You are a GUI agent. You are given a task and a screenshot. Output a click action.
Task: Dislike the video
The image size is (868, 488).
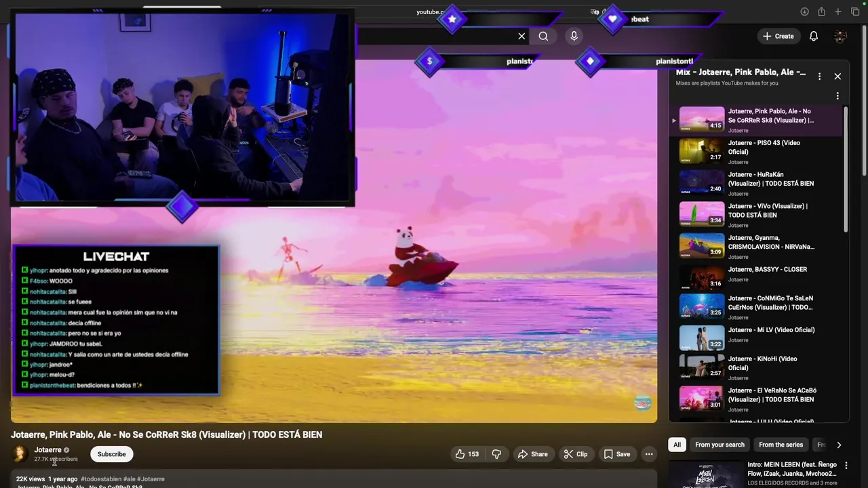(496, 454)
